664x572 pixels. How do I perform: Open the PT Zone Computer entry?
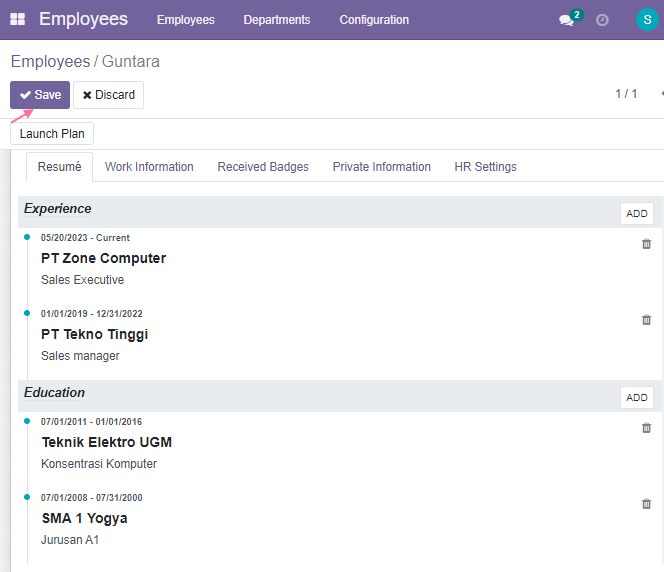(103, 258)
